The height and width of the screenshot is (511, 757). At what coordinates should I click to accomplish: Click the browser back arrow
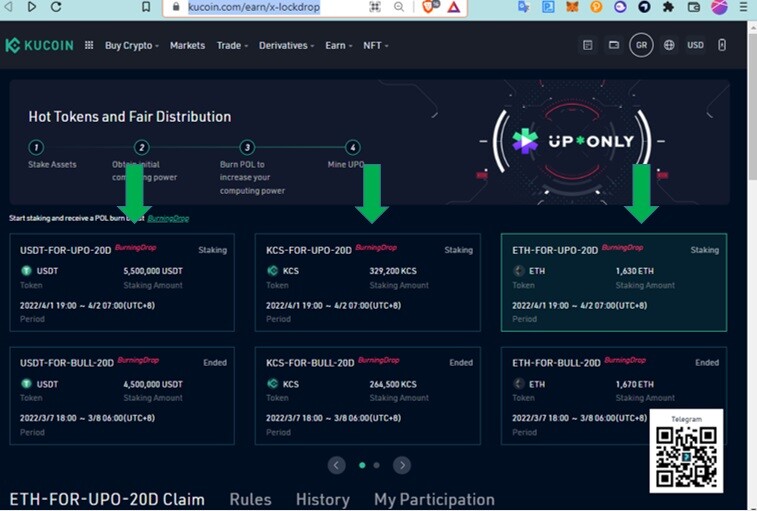(x=9, y=7)
